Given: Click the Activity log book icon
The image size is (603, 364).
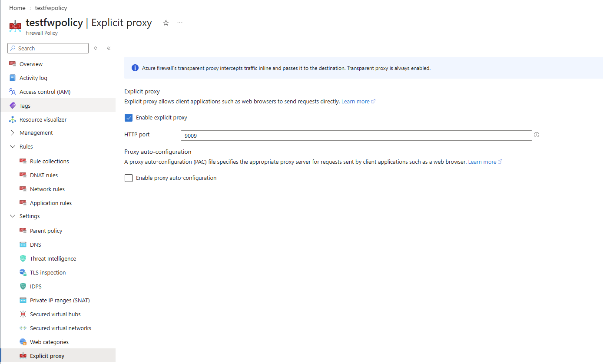Looking at the screenshot, I should point(13,78).
